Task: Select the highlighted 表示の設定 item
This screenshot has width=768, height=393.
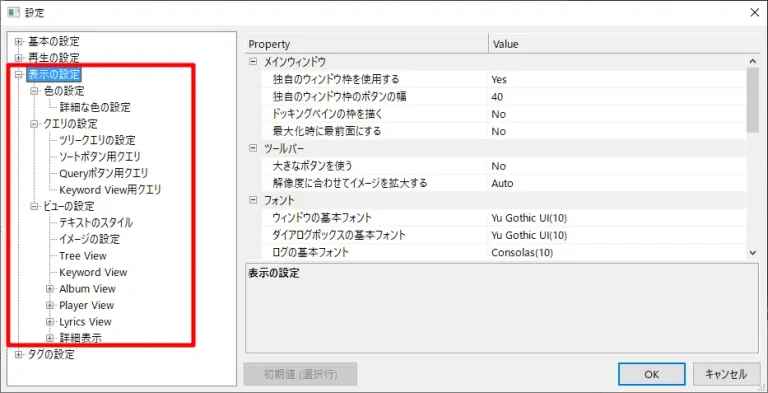Action: (54, 74)
